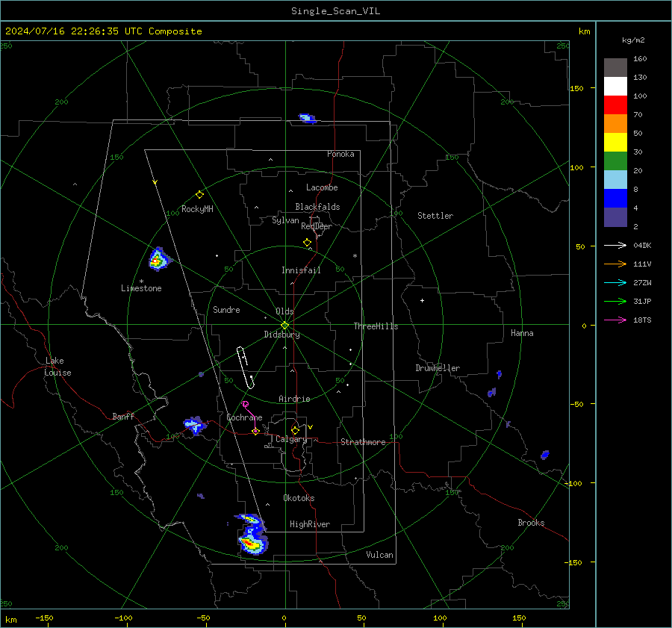
Task: Select the yellow diamond marker below RedDeer
Action: point(307,243)
